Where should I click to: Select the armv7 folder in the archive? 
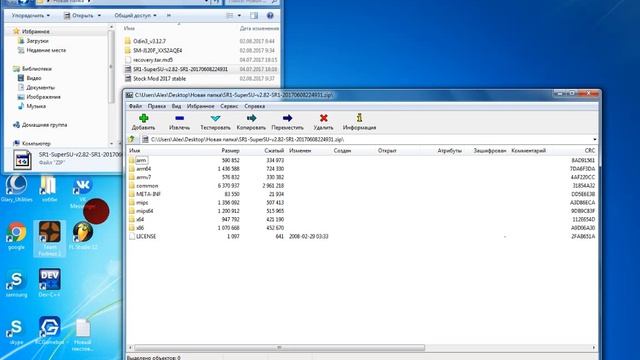pos(143,178)
